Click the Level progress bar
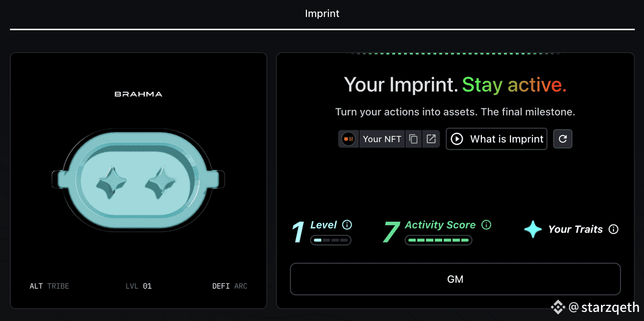 coord(331,240)
